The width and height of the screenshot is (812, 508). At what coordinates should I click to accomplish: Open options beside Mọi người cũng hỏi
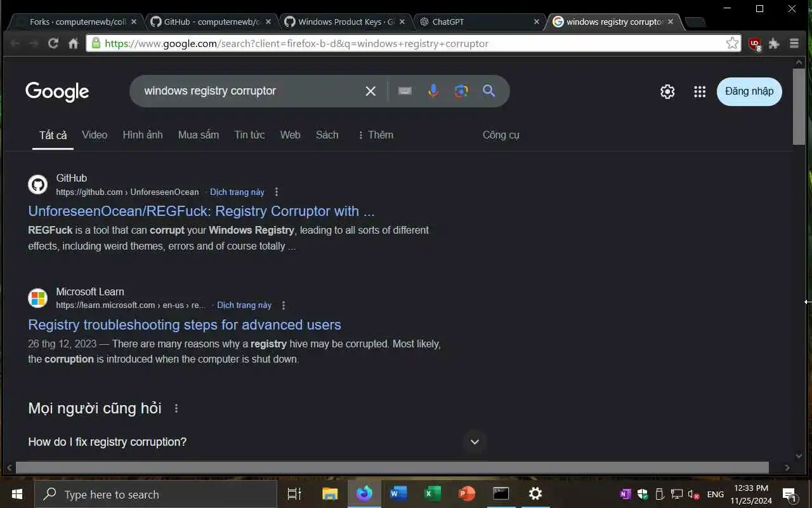(176, 408)
